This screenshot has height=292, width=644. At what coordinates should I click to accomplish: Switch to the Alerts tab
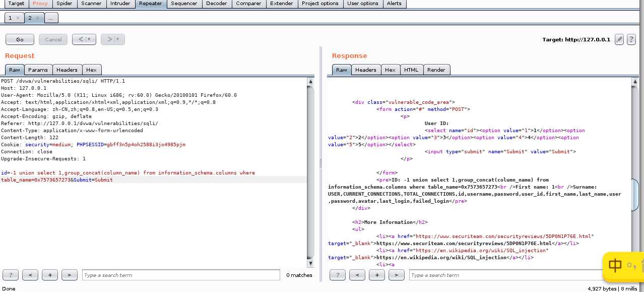click(394, 4)
